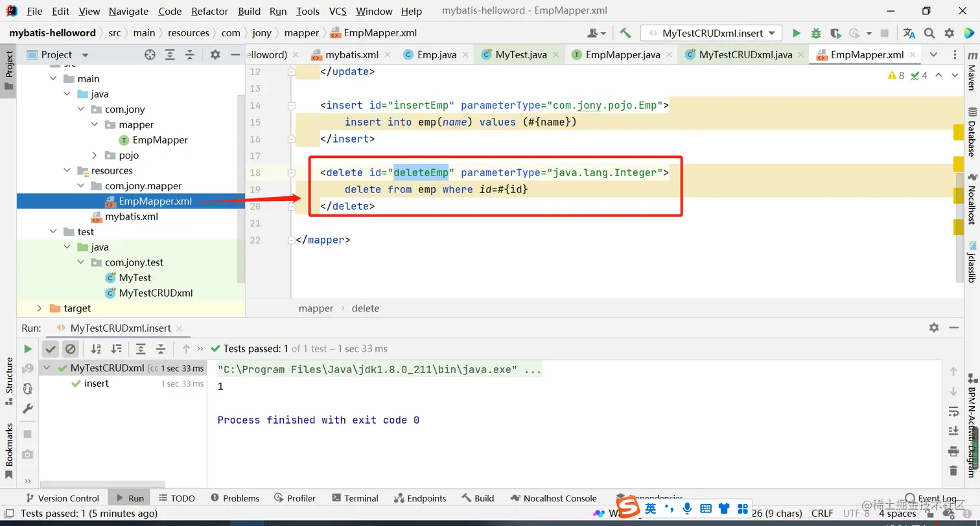The height and width of the screenshot is (526, 980).
Task: Expand the pojo package folder
Action: pos(95,155)
